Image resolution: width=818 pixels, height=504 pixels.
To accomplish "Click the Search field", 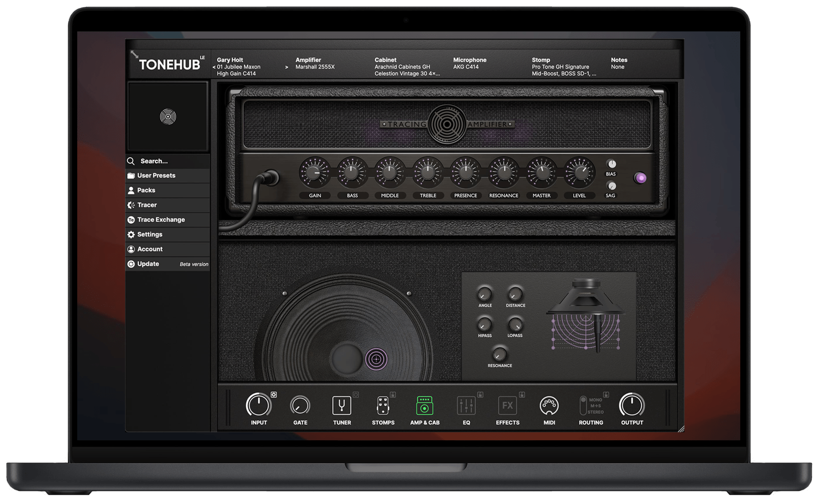I will coord(168,161).
